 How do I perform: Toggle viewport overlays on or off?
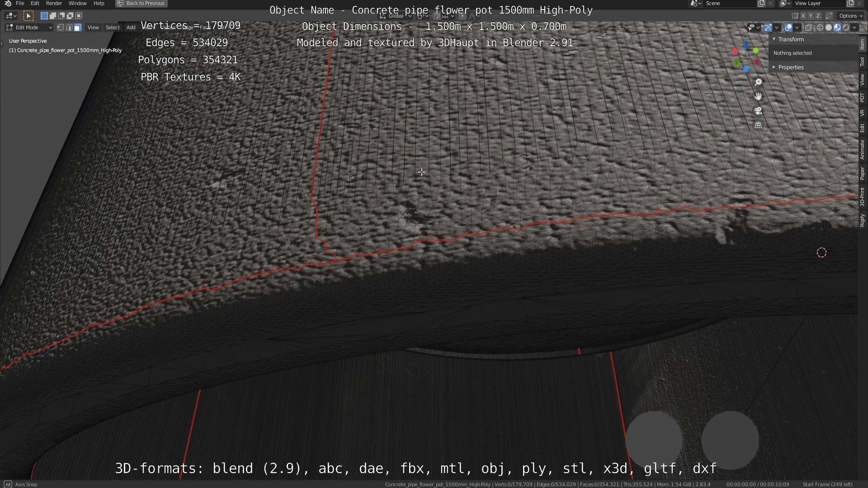[x=788, y=28]
